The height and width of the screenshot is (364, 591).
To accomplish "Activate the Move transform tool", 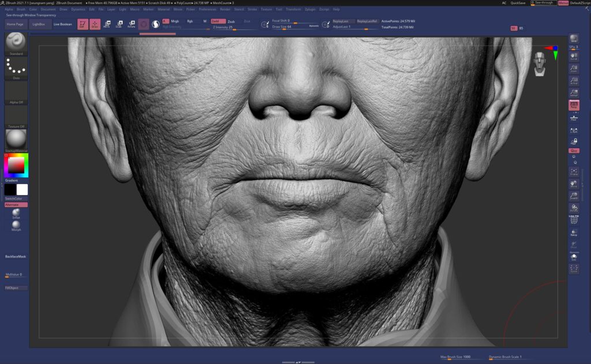I will click(107, 24).
